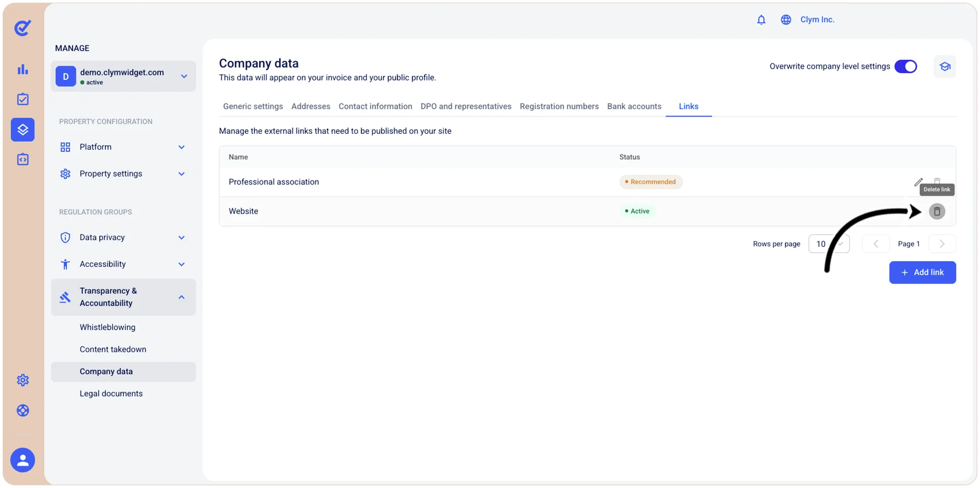Expand the Data privacy group
This screenshot has height=488, width=980.
pyautogui.click(x=123, y=238)
